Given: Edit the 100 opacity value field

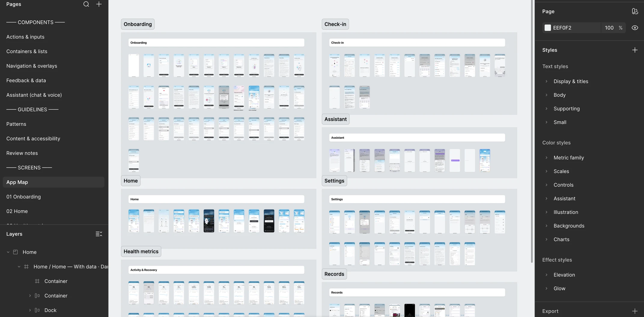Looking at the screenshot, I should (x=609, y=28).
